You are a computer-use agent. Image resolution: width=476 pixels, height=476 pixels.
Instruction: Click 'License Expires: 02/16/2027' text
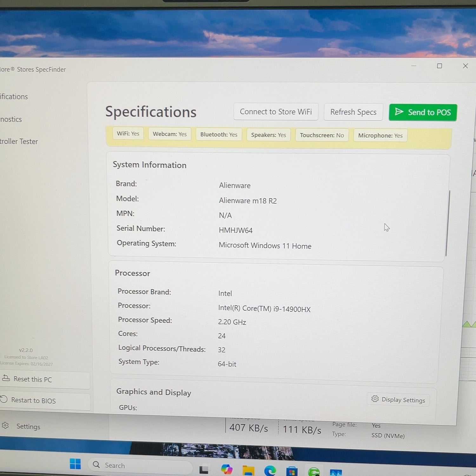click(26, 364)
